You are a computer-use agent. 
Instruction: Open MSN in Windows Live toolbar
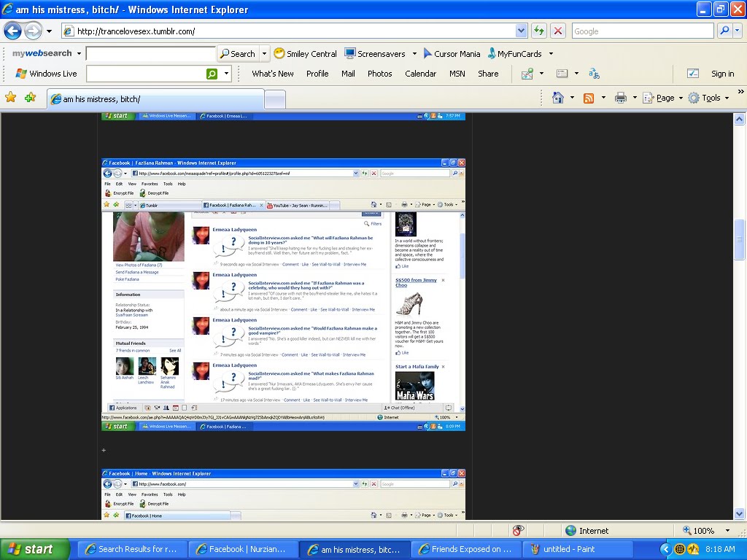coord(457,74)
